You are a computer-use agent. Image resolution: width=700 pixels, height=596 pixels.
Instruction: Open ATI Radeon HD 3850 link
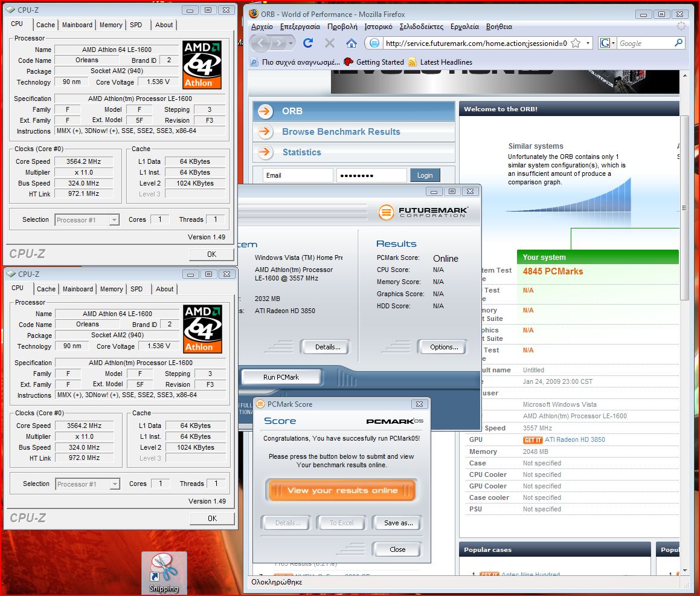coord(574,439)
